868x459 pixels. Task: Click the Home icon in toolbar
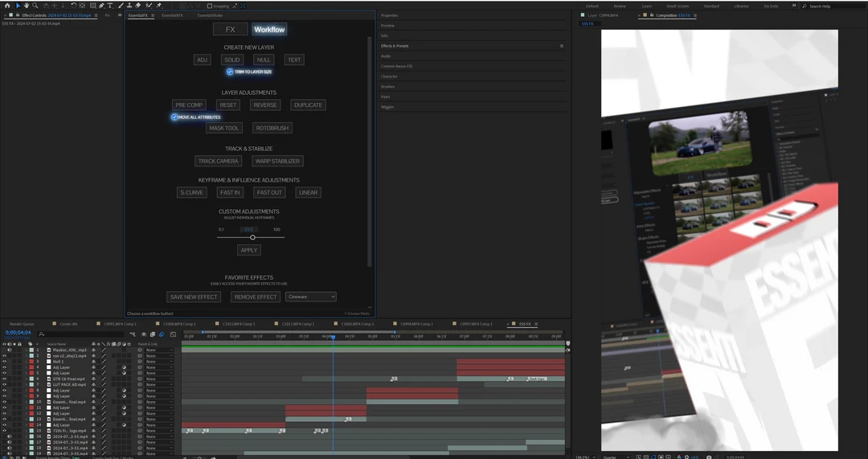point(7,6)
